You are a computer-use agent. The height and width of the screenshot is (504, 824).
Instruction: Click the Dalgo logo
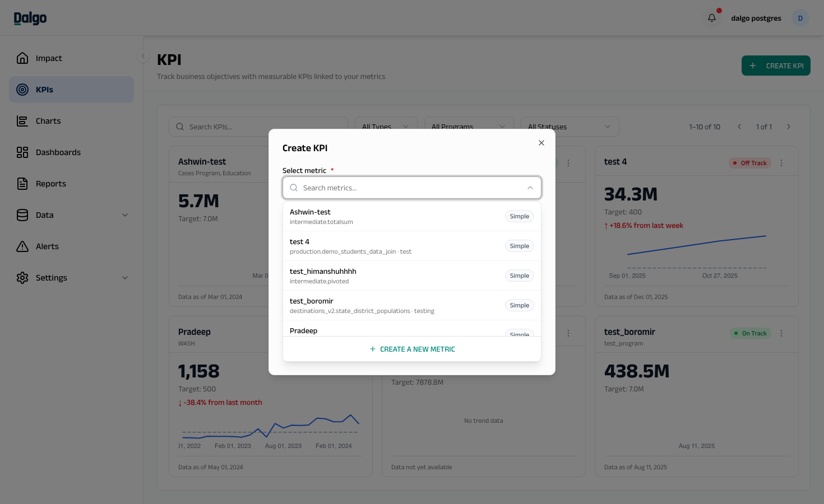pos(30,18)
